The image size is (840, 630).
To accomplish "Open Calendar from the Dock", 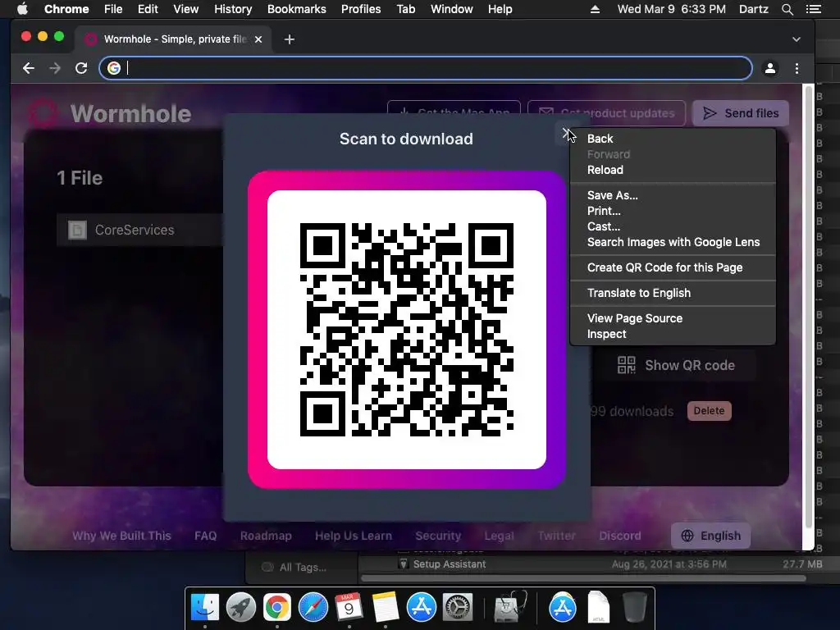I will pos(349,608).
